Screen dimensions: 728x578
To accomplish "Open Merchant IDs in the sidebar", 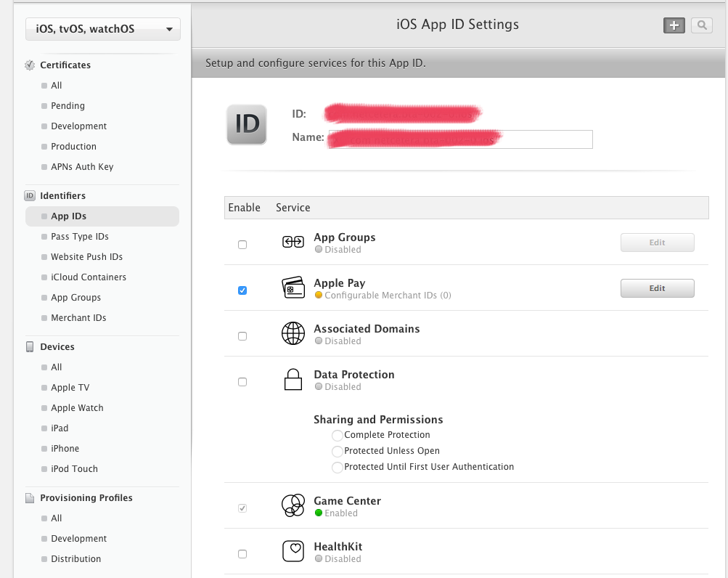I will 78,318.
